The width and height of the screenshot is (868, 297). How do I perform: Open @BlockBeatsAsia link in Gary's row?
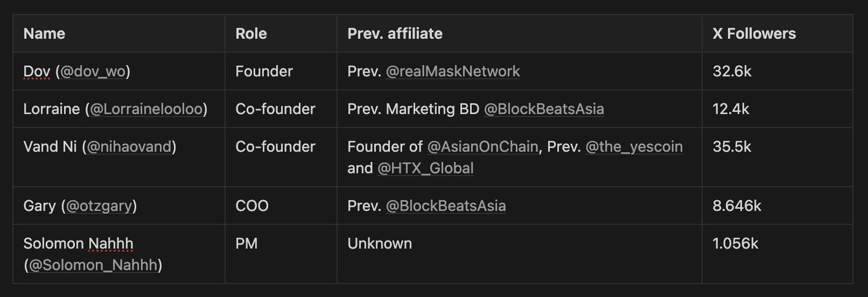tap(446, 206)
